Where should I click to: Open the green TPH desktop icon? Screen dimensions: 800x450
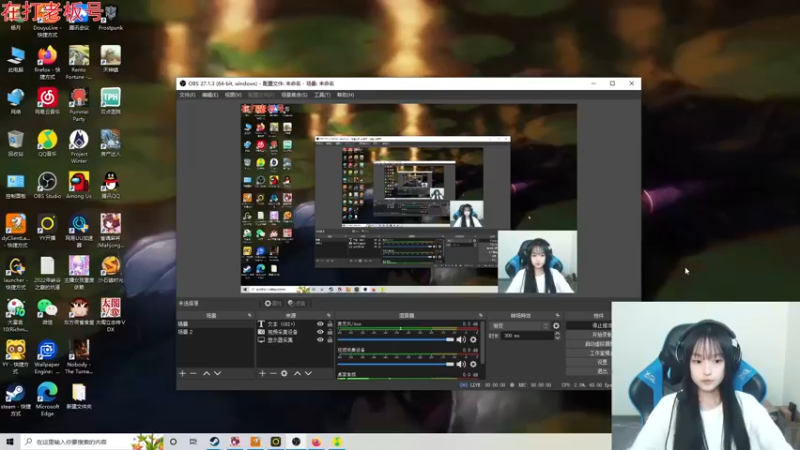tap(110, 101)
